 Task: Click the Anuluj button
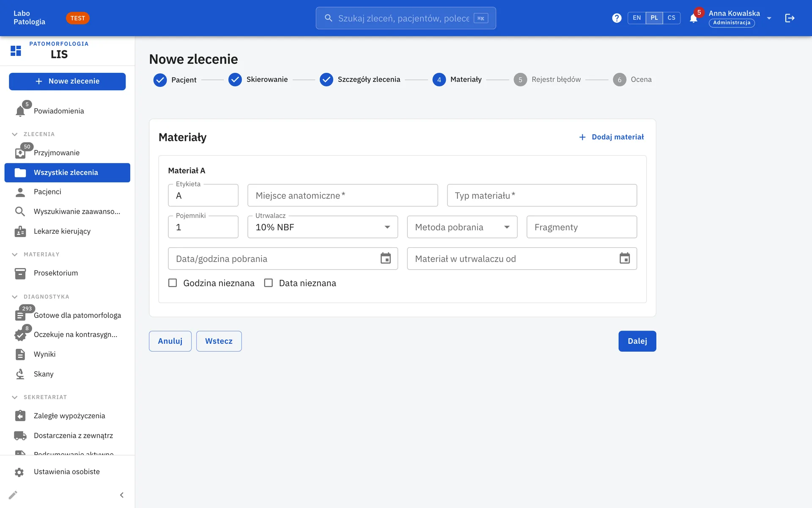(170, 341)
